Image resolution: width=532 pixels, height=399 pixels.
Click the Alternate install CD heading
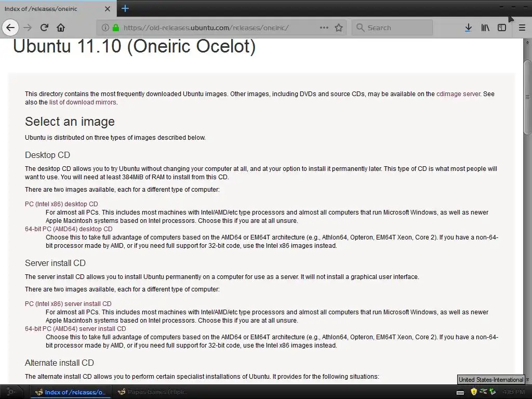pos(59,363)
